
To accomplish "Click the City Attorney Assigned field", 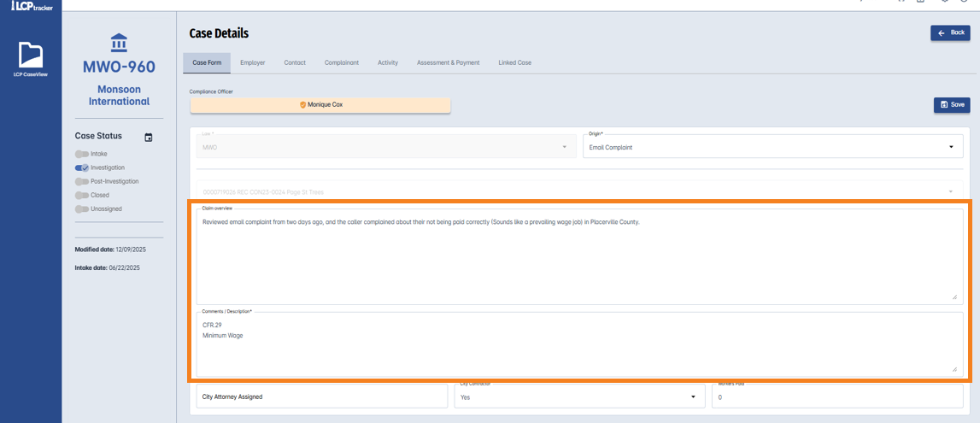I will [322, 397].
